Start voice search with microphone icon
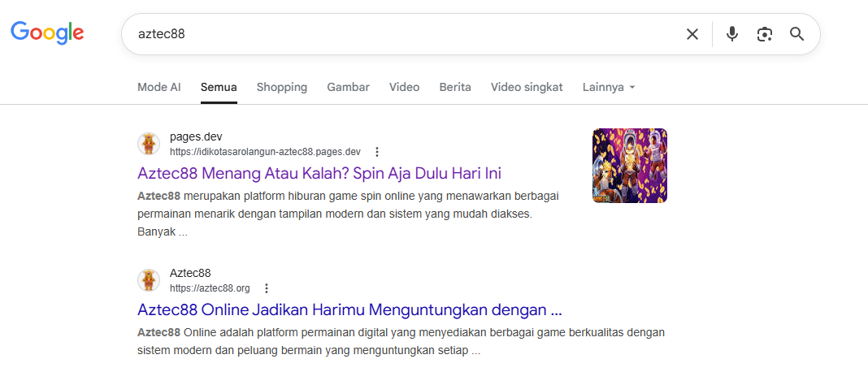This screenshot has width=868, height=372. [x=731, y=34]
